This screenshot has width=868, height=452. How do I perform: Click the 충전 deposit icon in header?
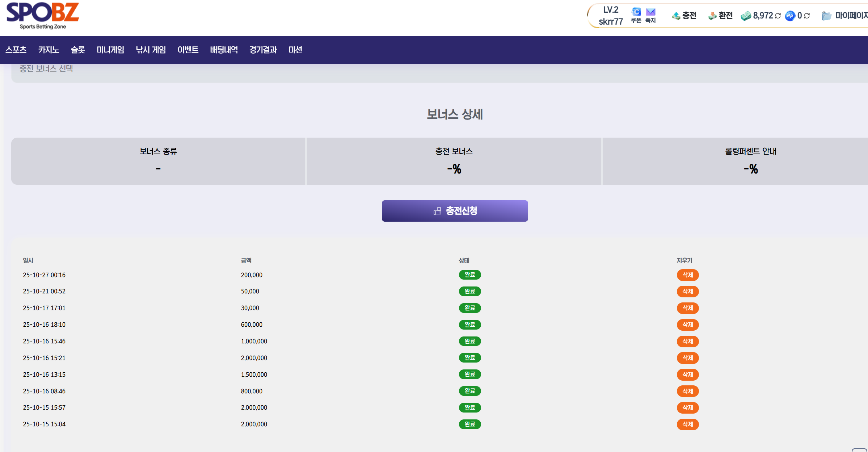(676, 16)
